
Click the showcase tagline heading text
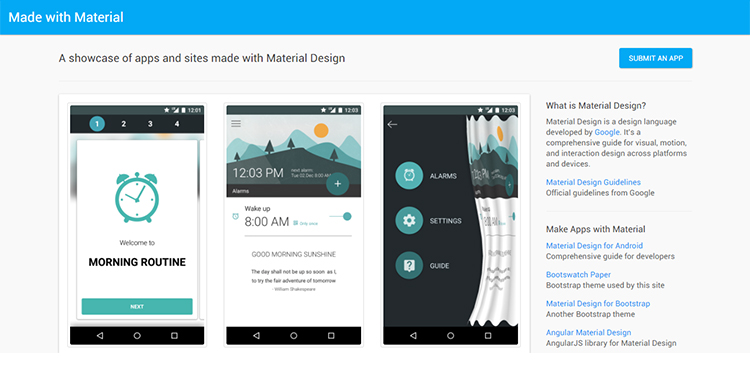[202, 58]
